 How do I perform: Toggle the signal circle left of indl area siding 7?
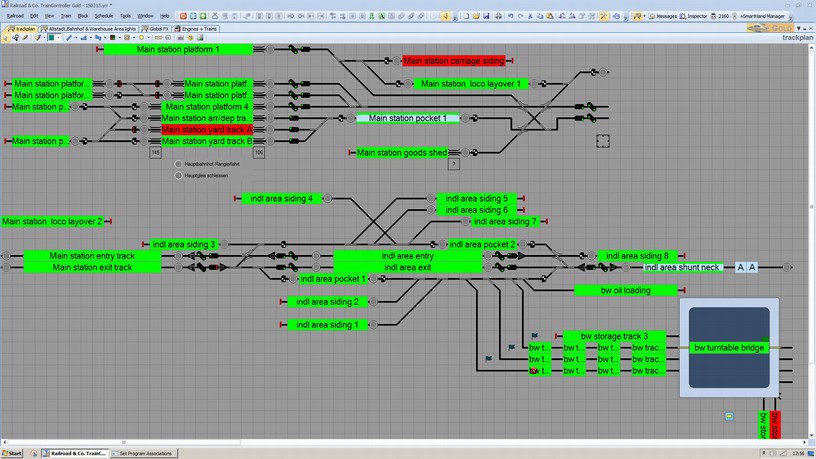click(x=466, y=221)
